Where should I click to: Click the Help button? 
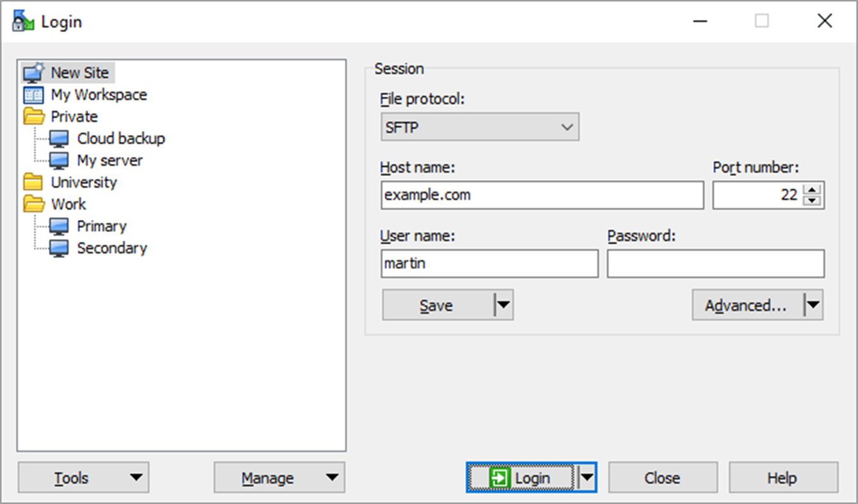tap(782, 477)
